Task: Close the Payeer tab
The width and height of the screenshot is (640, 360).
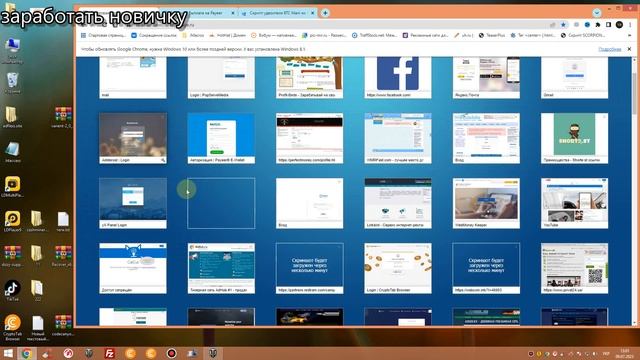Action: click(x=233, y=13)
